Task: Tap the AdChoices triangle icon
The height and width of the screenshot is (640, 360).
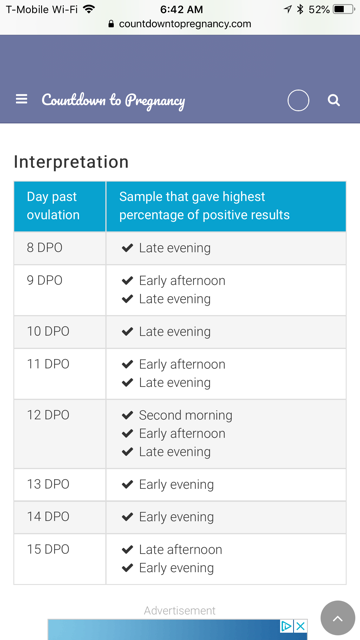Action: click(x=287, y=626)
